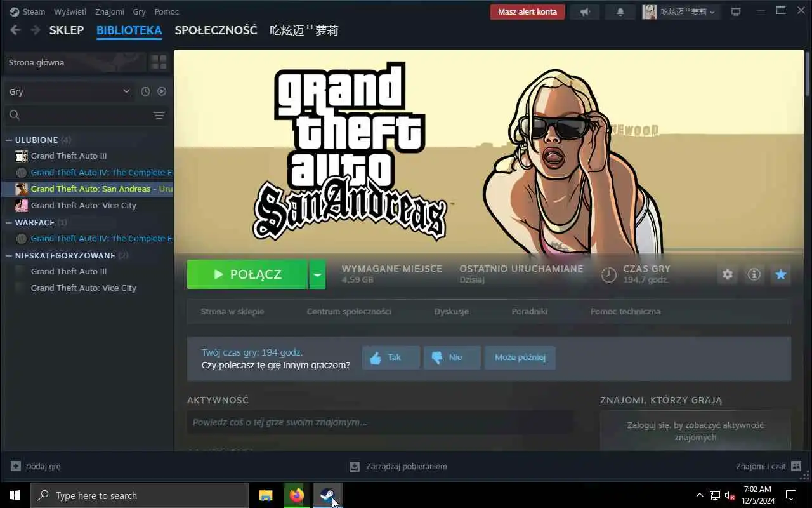The height and width of the screenshot is (508, 812).
Task: Click the game page vertical scrollbar
Action: pyautogui.click(x=808, y=73)
